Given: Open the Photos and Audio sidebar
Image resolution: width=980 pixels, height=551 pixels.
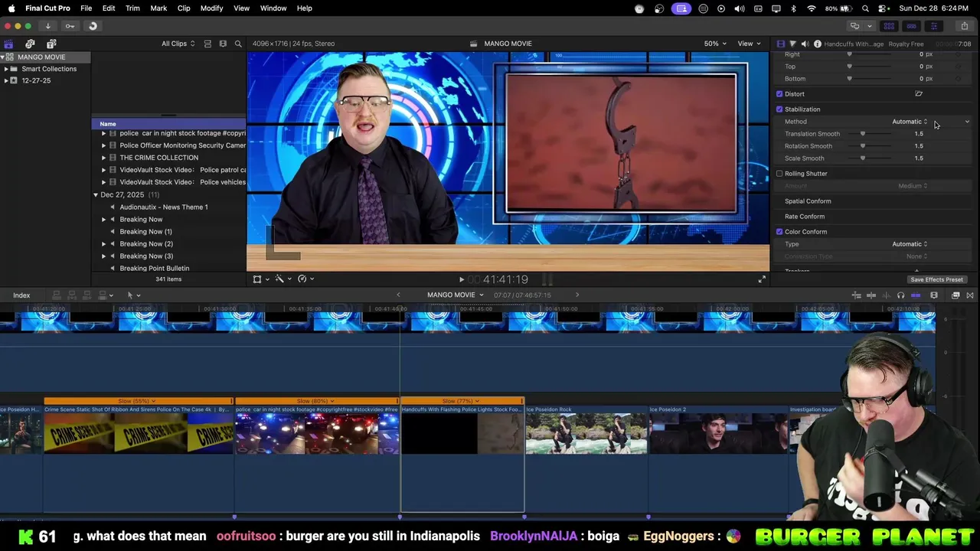Looking at the screenshot, I should pos(30,44).
